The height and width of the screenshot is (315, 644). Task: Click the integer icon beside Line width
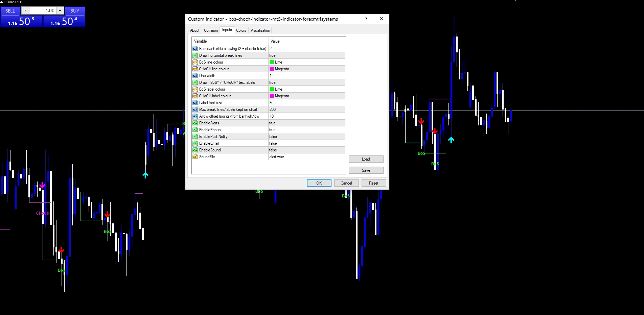pos(195,76)
